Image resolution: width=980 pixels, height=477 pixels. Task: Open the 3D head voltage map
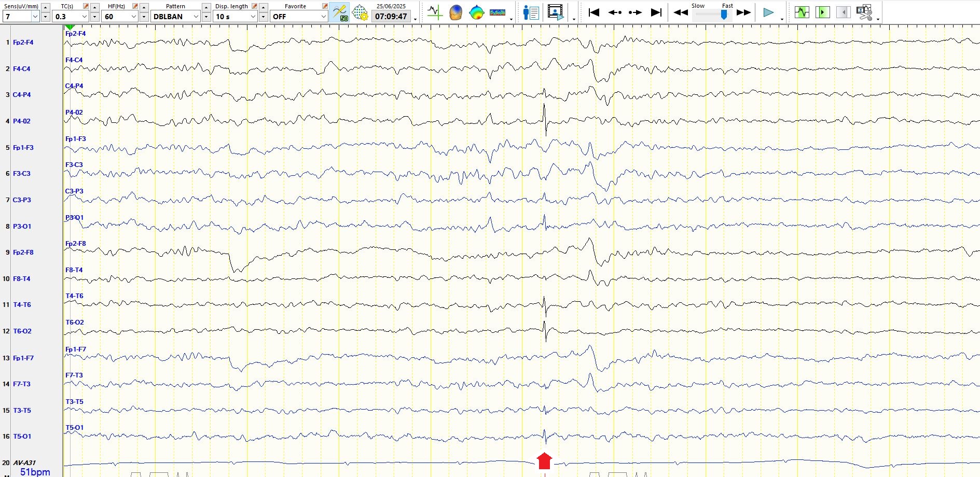pyautogui.click(x=456, y=12)
